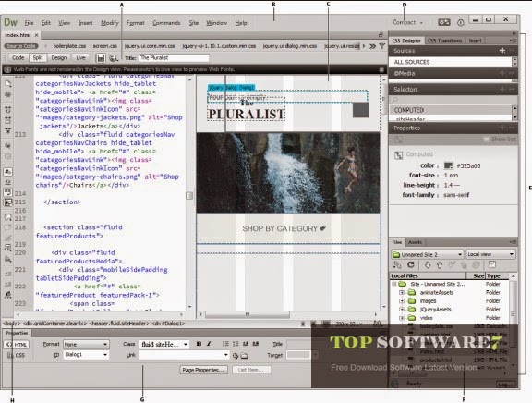The width and height of the screenshot is (532, 403).
Task: Click the Page Properties button
Action: click(x=203, y=370)
